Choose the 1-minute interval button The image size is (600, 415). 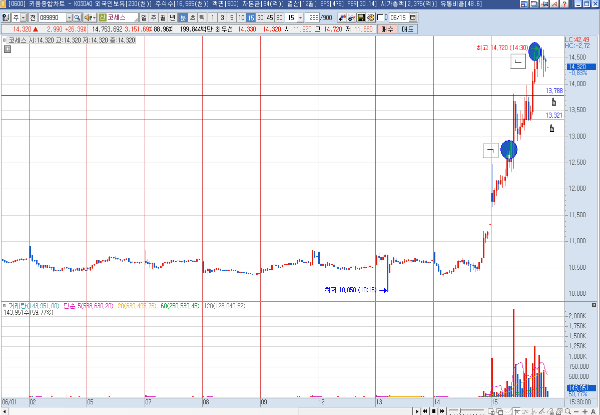[213, 18]
